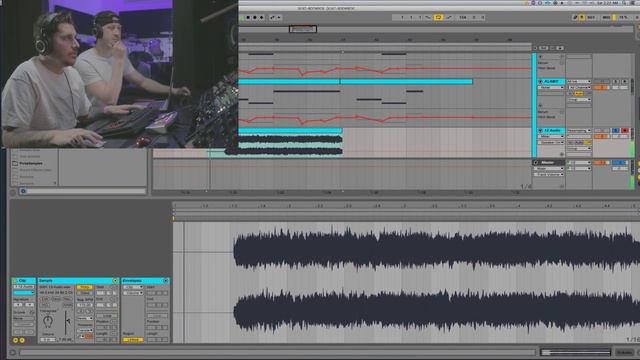Toggle the Automation Arm button
Screen dimensions: 640x360
pos(272,18)
